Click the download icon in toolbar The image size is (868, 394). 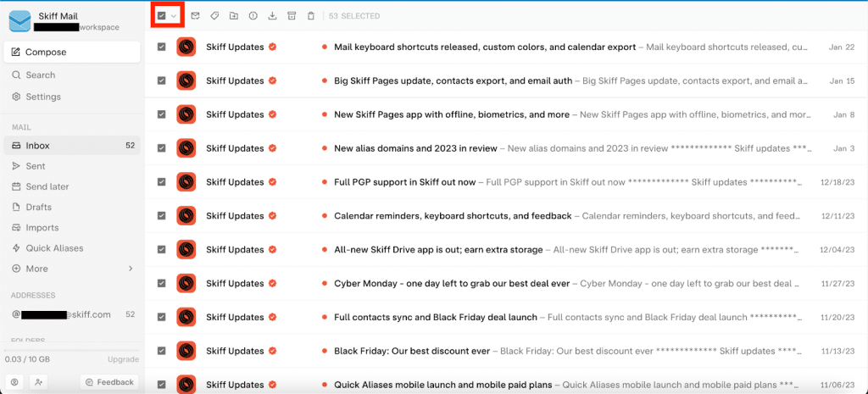coord(272,16)
